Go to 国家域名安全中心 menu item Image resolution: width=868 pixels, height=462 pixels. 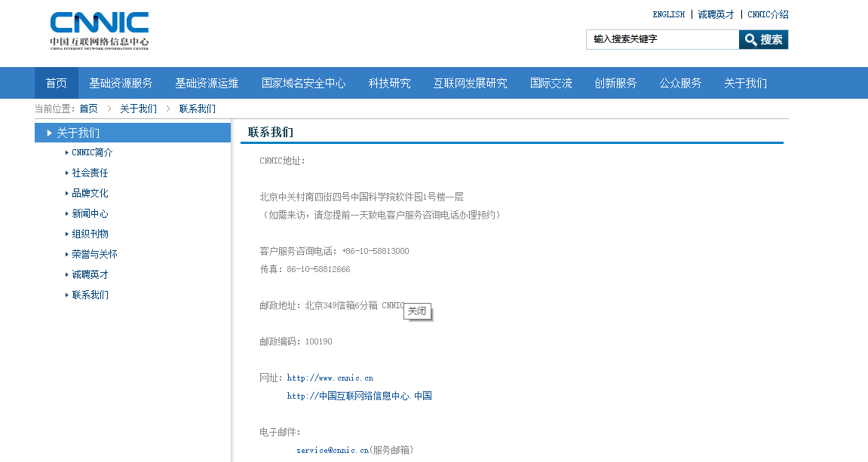tap(303, 83)
